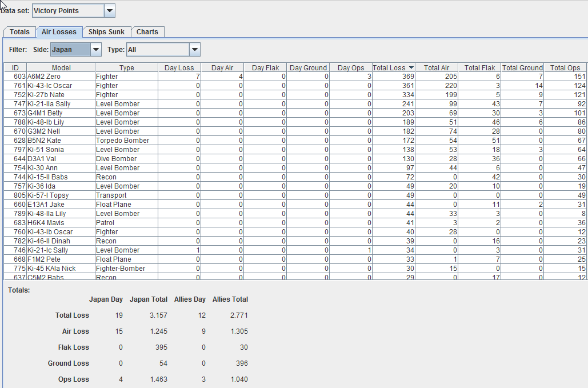The image size is (588, 388).
Task: Switch to the Totals tab
Action: [19, 32]
